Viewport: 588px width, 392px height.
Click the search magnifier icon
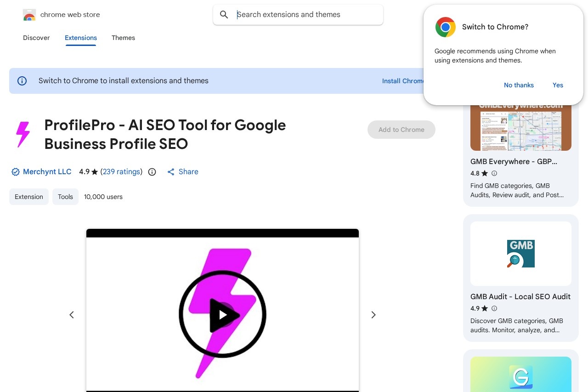224,15
